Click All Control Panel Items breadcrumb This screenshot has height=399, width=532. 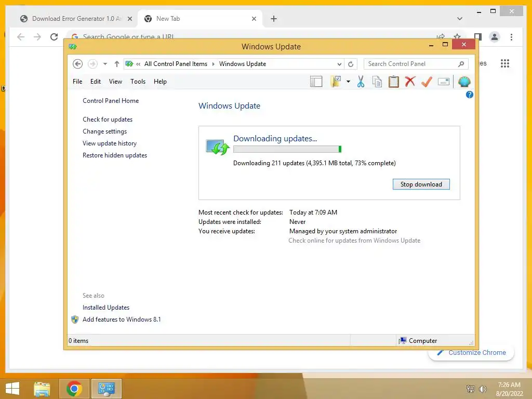pos(176,64)
